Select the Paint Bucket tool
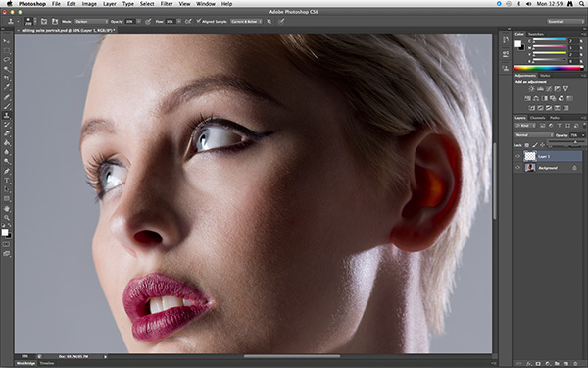Screen dimensions: 588x368 coord(7,143)
